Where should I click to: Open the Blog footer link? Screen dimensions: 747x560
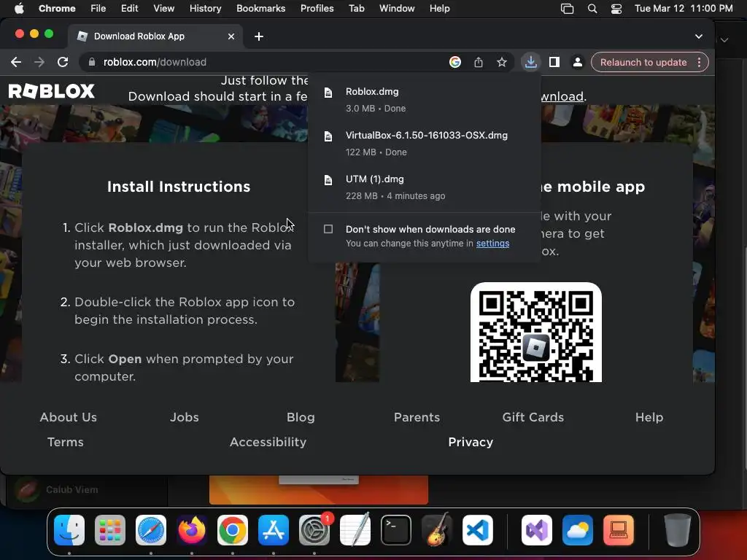point(301,417)
